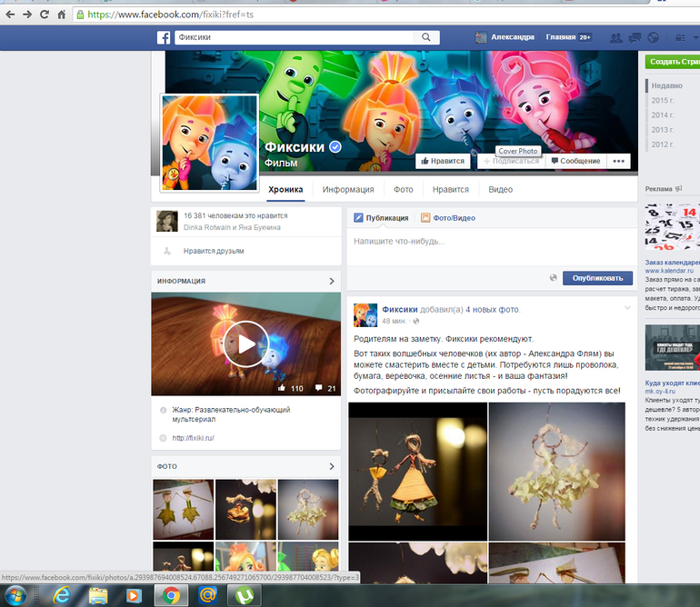Viewport: 700px width, 607px height.
Task: Switch to the Видео tab
Action: click(x=500, y=190)
